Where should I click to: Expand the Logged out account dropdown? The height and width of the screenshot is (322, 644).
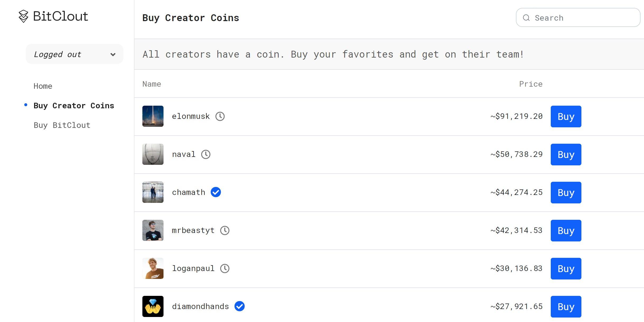coord(74,54)
